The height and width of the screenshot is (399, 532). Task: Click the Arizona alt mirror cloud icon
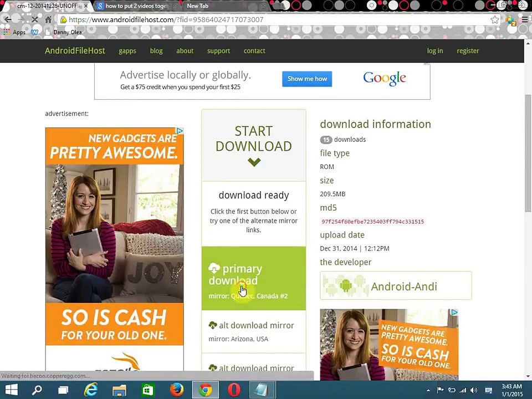[213, 325]
